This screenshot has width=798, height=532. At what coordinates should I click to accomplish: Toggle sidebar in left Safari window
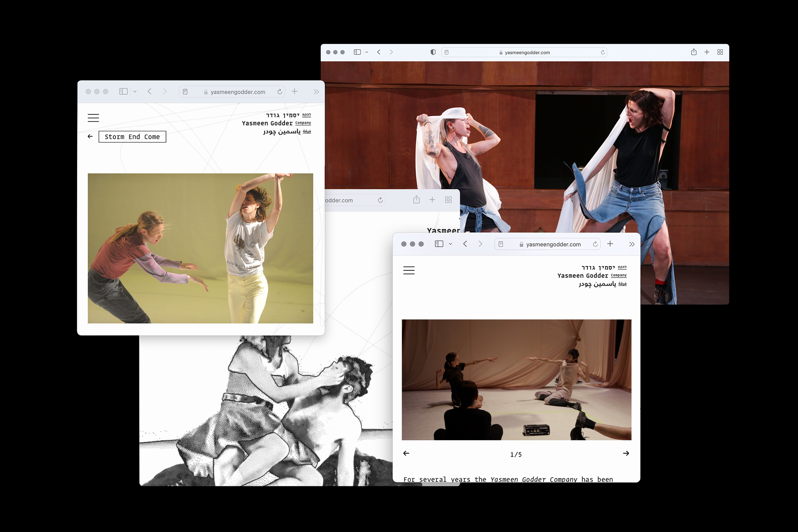coord(123,92)
